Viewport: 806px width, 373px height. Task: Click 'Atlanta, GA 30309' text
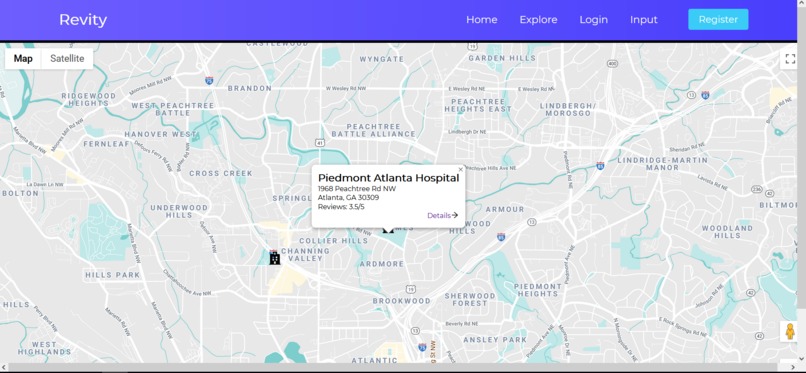tap(349, 197)
